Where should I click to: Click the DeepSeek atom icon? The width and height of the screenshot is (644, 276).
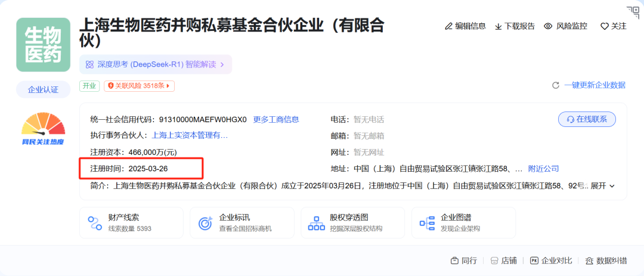[89, 64]
